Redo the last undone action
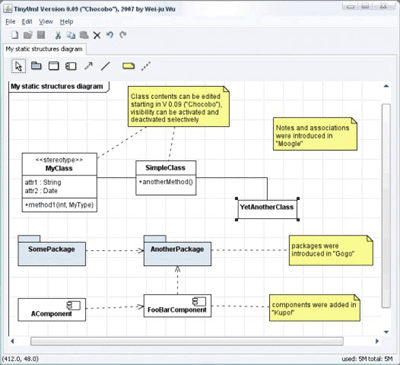Screen dimensions: 400x365 point(123,35)
